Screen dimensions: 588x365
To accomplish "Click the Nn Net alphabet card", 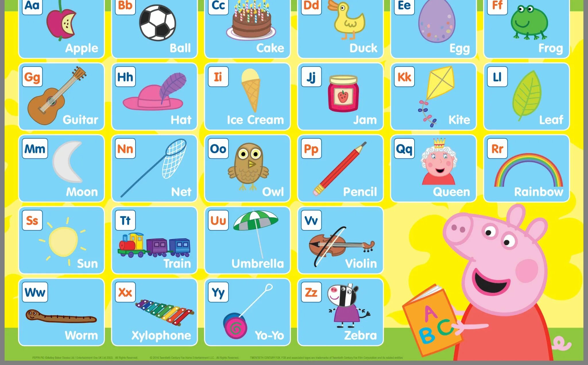I will (x=155, y=168).
